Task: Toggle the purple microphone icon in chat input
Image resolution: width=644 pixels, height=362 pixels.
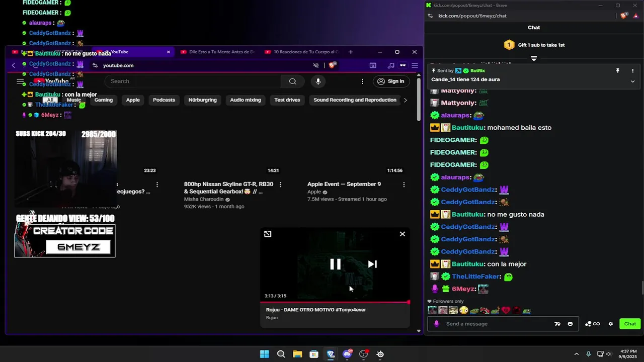Action: [x=436, y=324]
